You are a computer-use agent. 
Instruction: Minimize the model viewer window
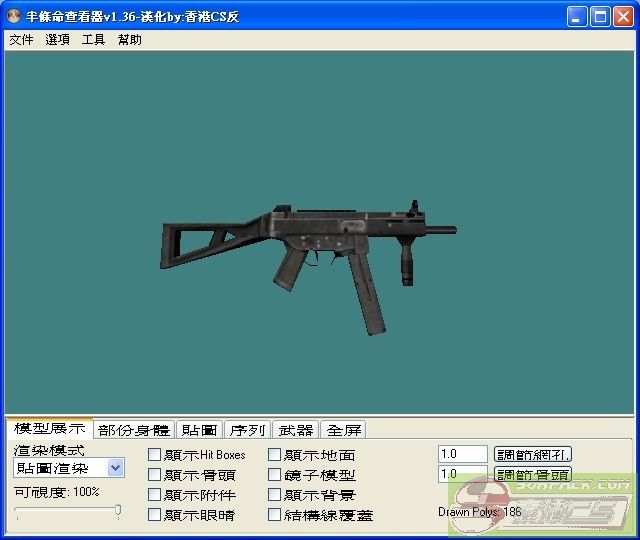pyautogui.click(x=577, y=17)
